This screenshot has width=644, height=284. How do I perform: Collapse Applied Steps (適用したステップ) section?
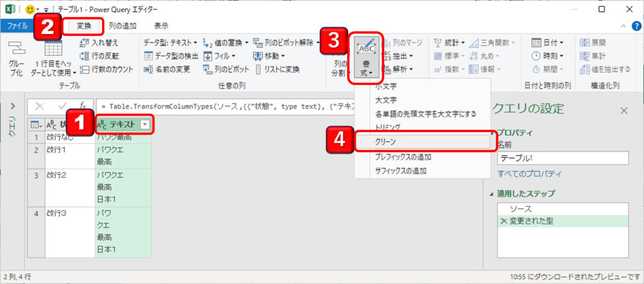[x=492, y=194]
